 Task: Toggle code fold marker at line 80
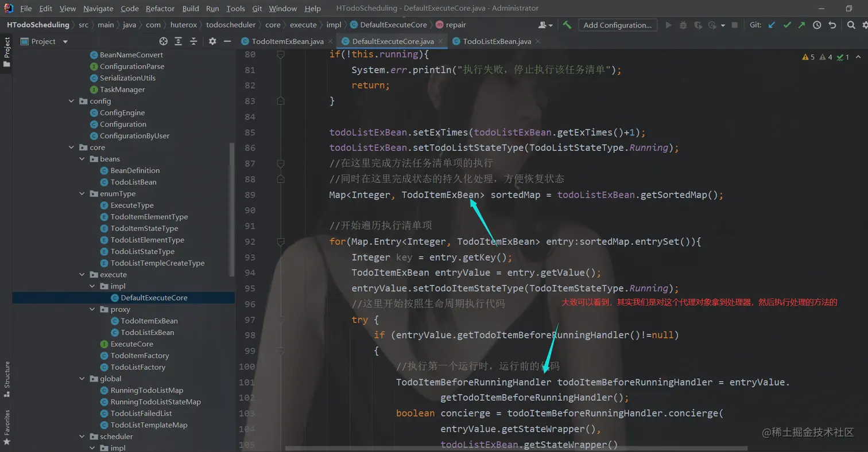click(281, 54)
